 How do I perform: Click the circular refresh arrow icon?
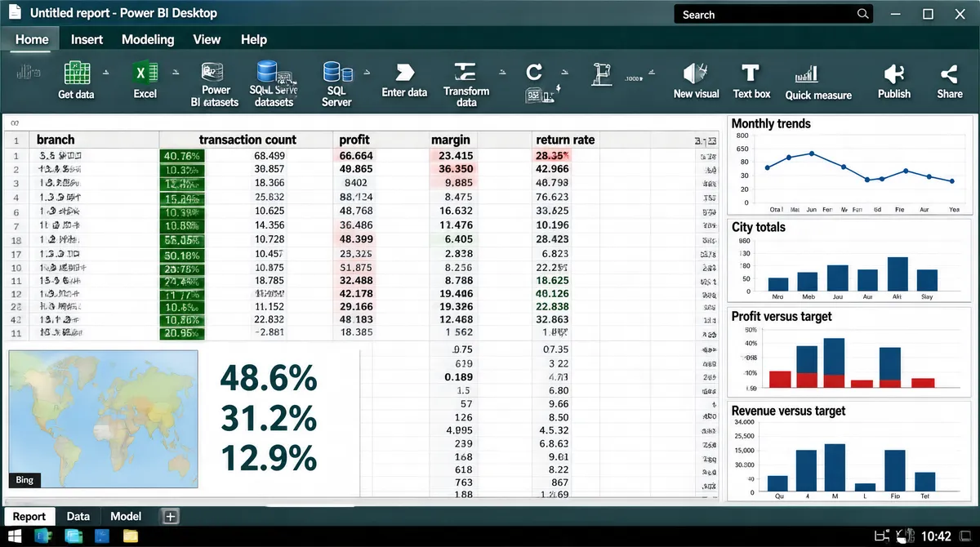point(534,73)
